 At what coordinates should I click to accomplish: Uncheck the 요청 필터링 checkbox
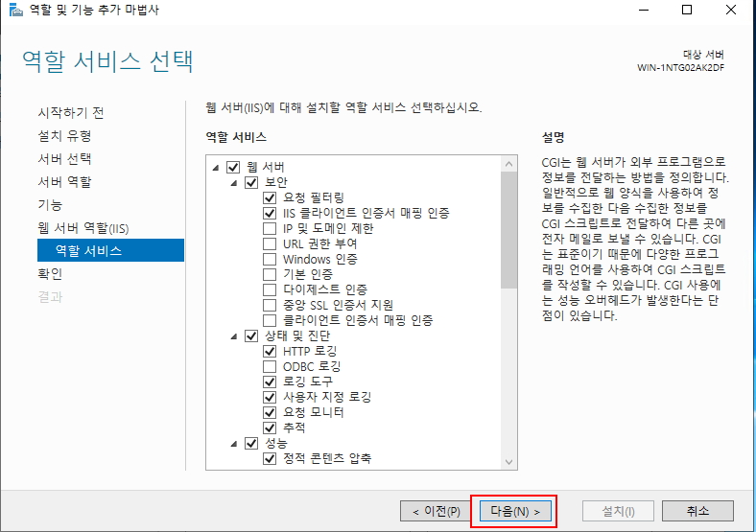point(270,197)
